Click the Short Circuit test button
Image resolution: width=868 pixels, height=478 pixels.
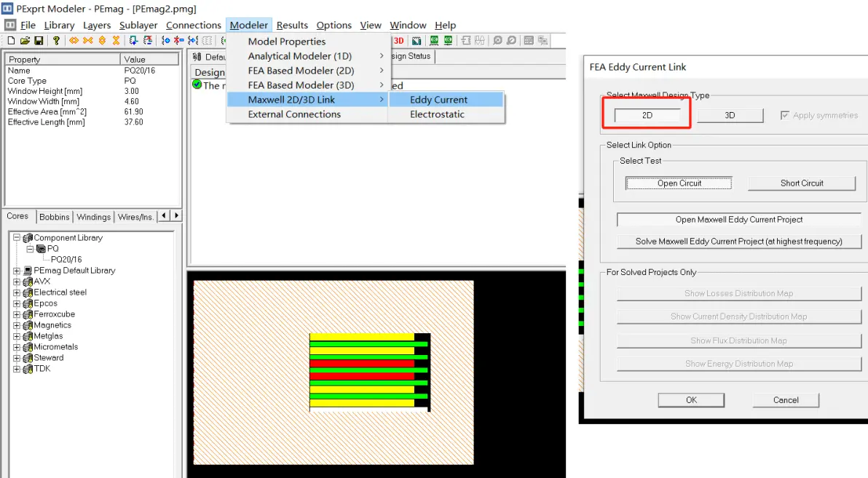coord(802,183)
